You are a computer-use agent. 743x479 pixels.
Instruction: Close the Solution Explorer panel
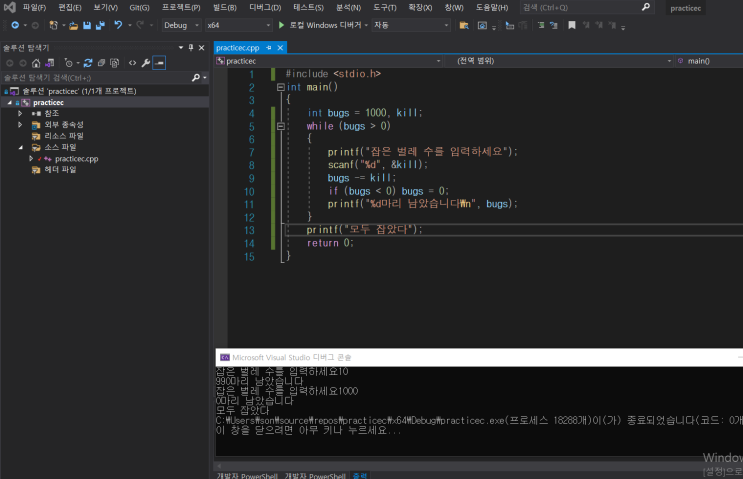(201, 47)
